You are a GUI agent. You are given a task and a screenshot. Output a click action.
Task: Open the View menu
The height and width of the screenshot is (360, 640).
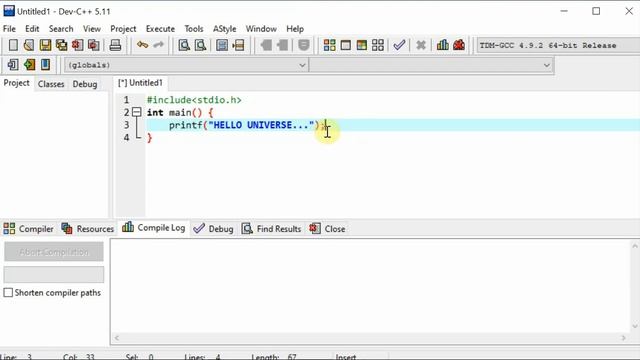[92, 29]
